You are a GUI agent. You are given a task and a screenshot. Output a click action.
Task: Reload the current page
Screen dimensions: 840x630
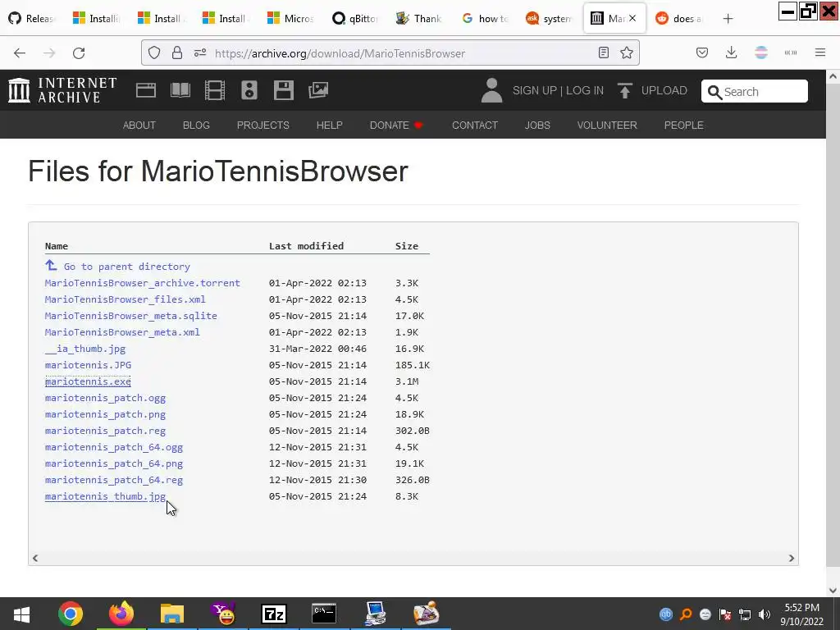(79, 52)
